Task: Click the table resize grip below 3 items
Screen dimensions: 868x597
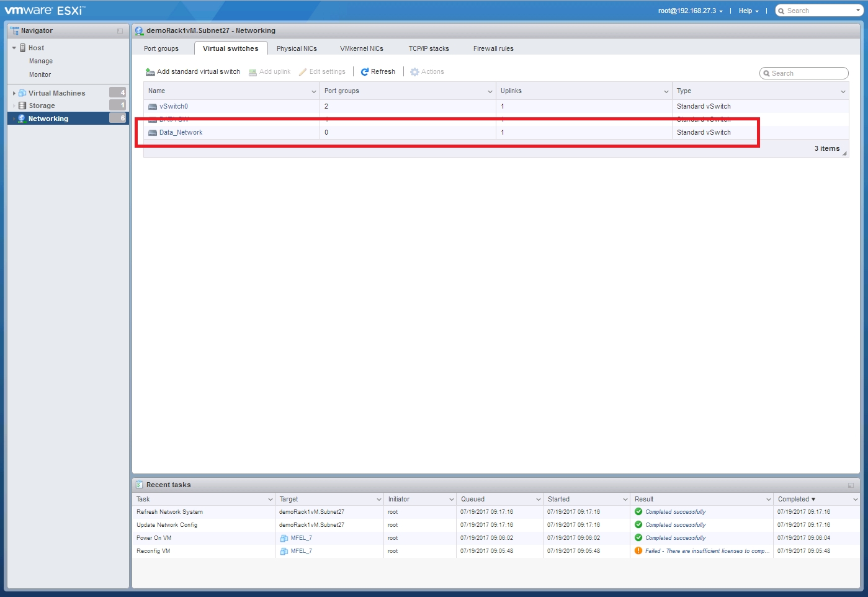Action: (x=844, y=153)
